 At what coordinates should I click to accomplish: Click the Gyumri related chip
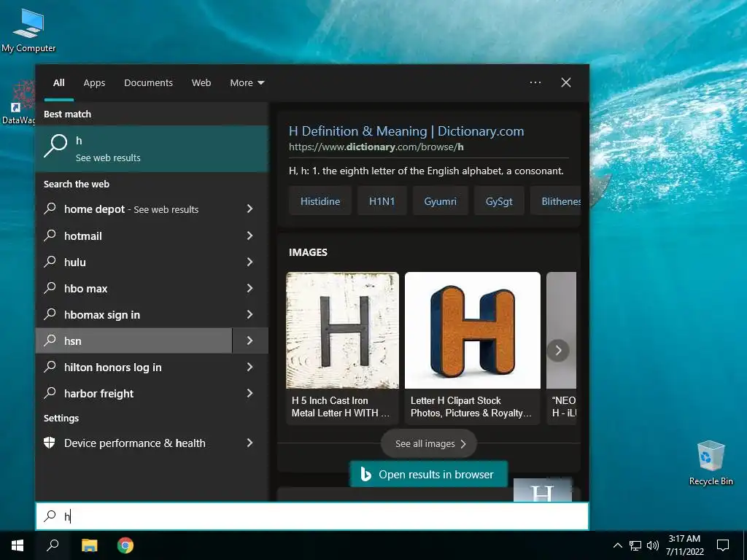440,201
